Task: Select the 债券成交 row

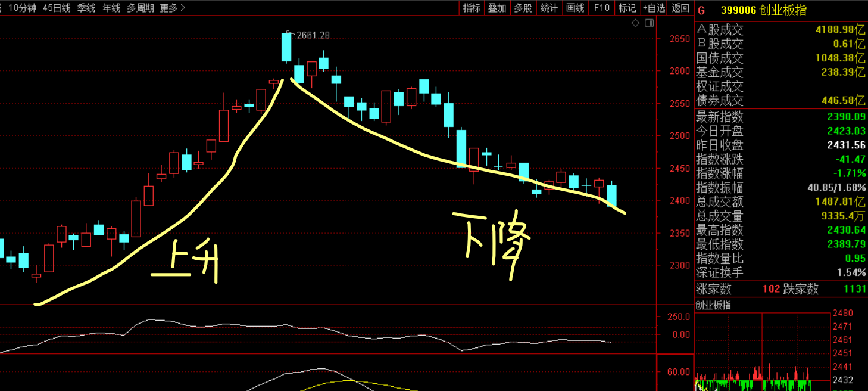Action: click(781, 100)
